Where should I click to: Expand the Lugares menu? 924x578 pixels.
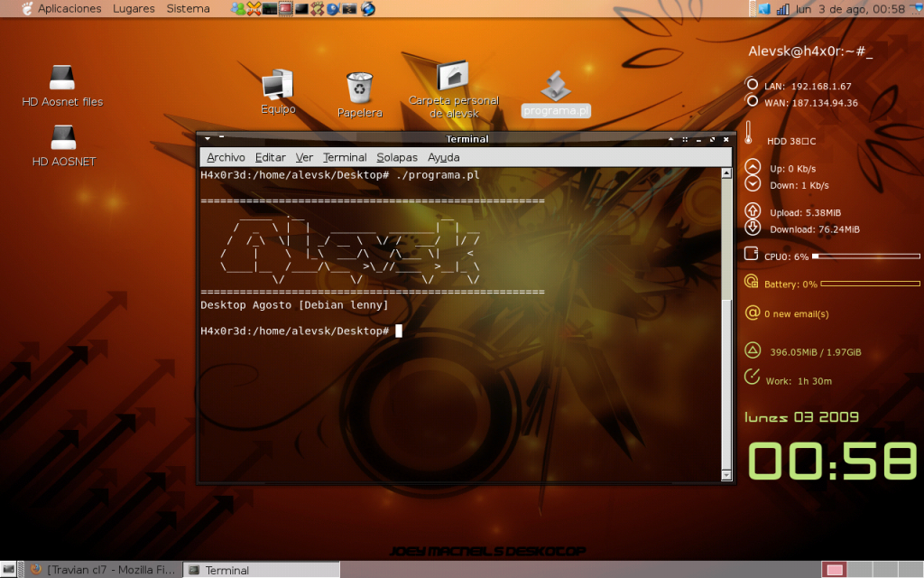(134, 8)
